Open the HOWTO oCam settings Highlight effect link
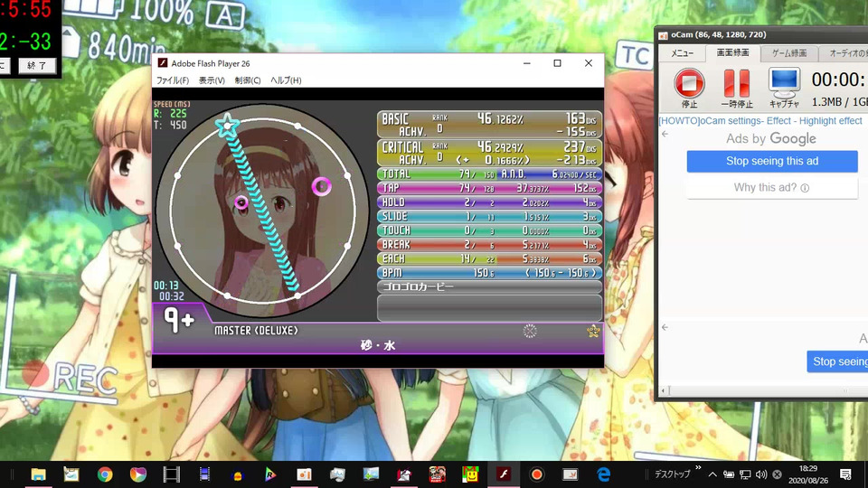 760,120
